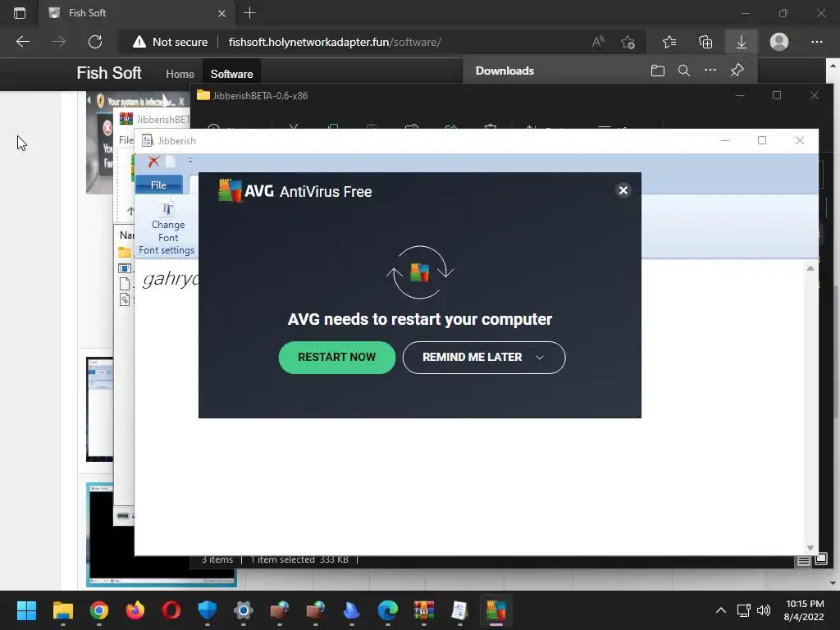Open the File tab in Jibberish
This screenshot has height=630, width=840.
158,185
